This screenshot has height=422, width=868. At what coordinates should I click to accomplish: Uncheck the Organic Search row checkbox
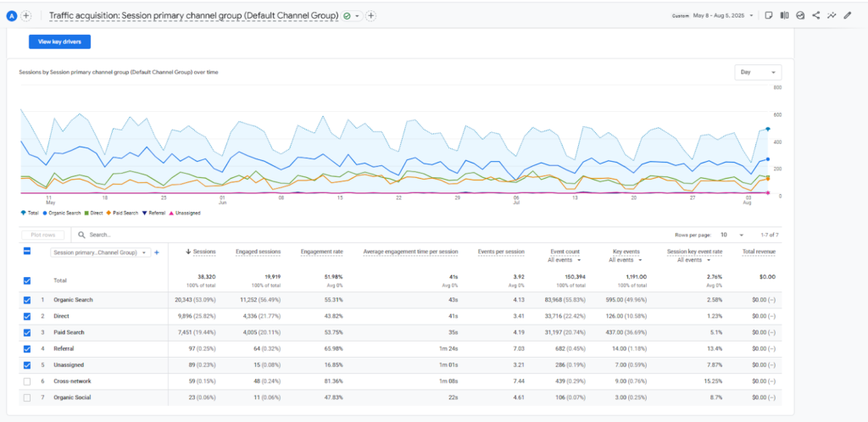pyautogui.click(x=27, y=300)
